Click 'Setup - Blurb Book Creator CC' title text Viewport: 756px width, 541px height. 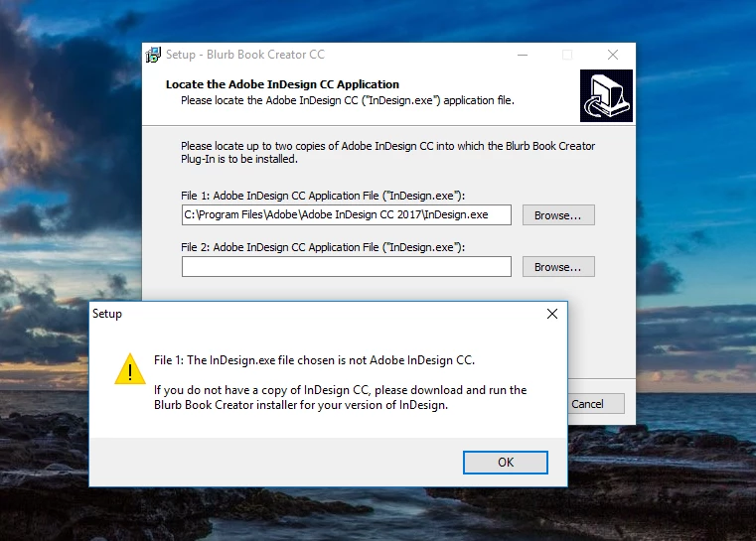(245, 55)
